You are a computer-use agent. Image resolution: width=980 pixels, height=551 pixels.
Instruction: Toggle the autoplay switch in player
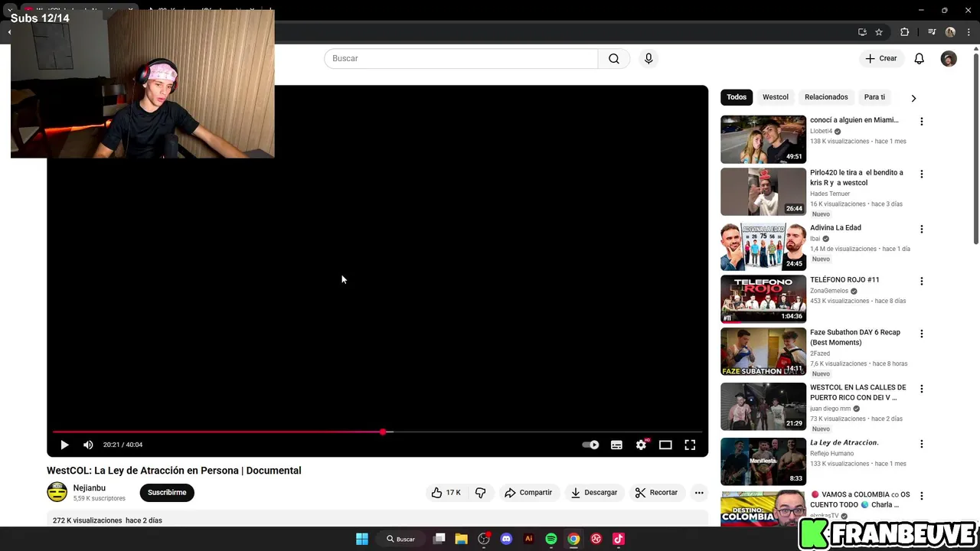click(x=590, y=445)
